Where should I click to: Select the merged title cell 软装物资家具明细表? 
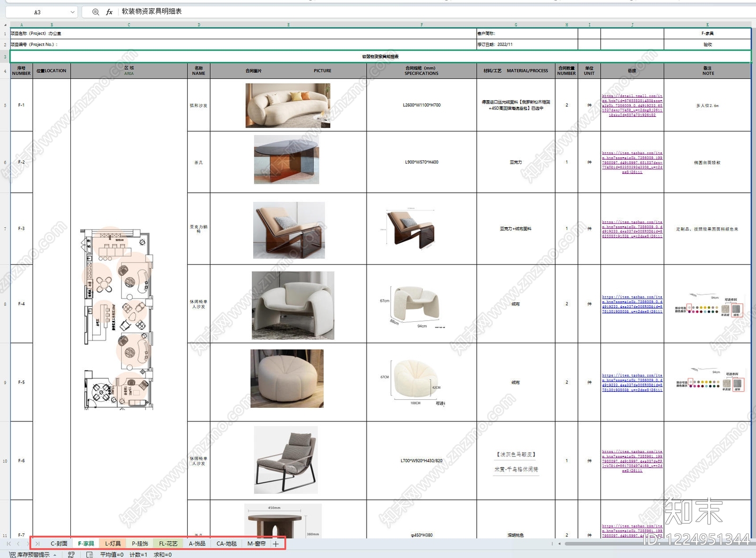(x=380, y=57)
